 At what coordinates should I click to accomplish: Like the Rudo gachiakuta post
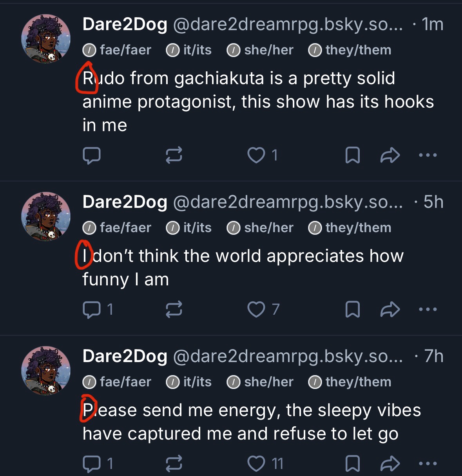pyautogui.click(x=256, y=155)
